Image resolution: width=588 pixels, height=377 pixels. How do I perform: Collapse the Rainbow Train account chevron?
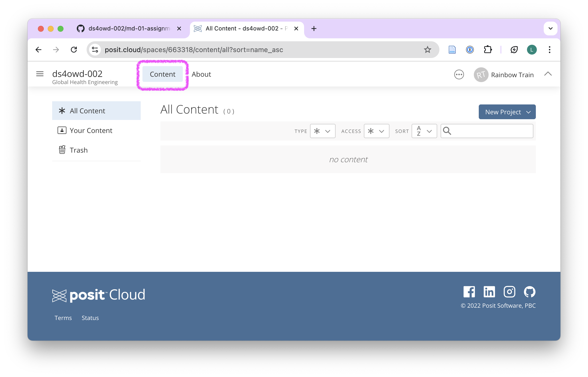[x=548, y=74]
